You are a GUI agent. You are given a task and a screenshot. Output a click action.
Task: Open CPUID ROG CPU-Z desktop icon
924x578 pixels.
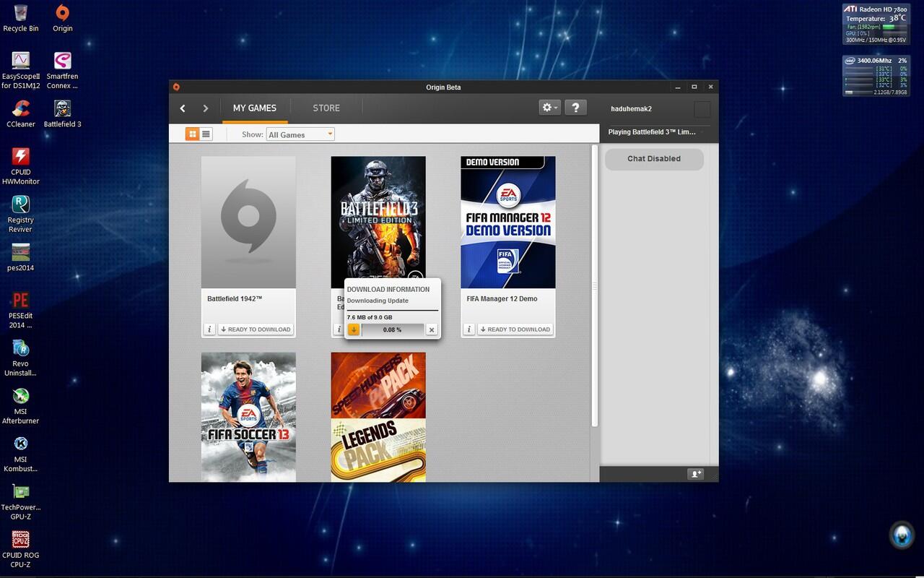tap(21, 549)
